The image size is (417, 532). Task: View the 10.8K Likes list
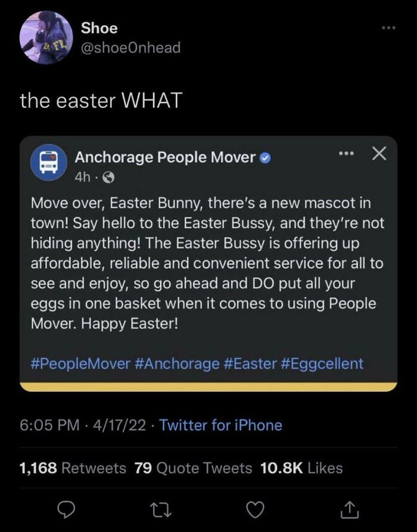pos(301,468)
